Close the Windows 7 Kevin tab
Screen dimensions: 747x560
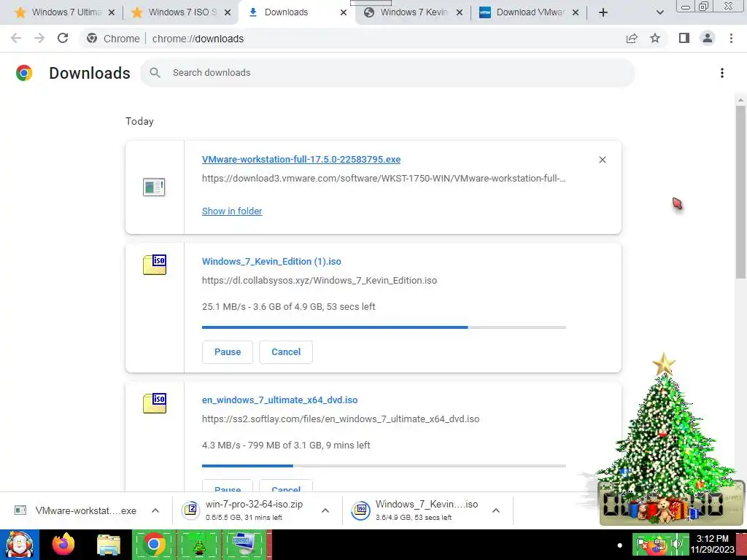click(460, 12)
